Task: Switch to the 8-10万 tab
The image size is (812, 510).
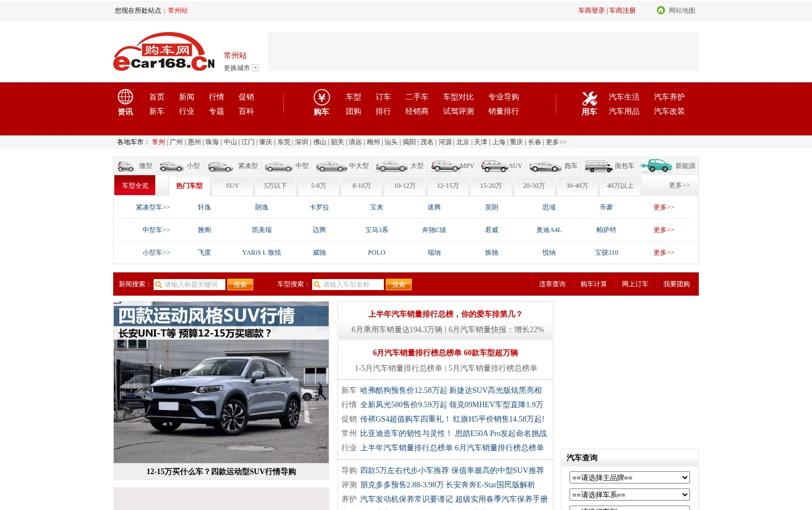Action: point(362,186)
